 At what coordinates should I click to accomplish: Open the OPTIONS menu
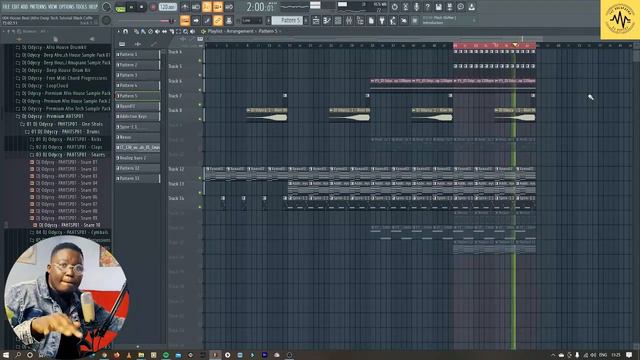(67, 7)
